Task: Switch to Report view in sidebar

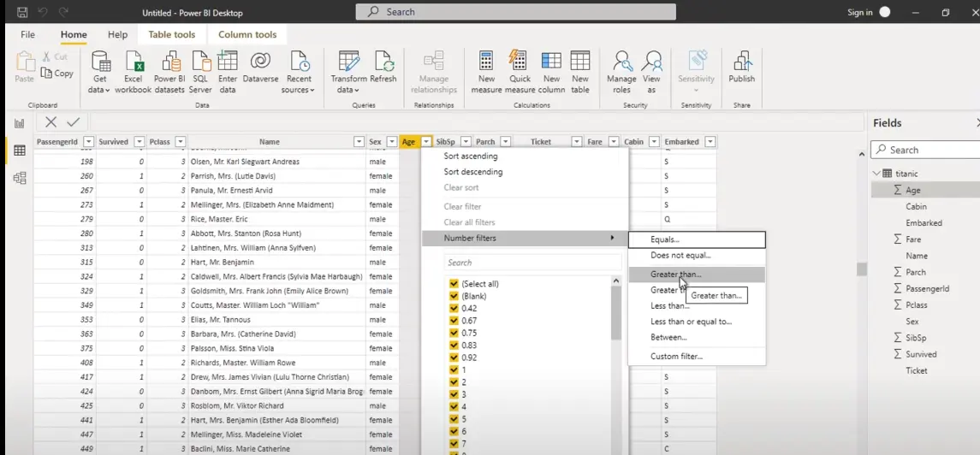Action: point(20,123)
